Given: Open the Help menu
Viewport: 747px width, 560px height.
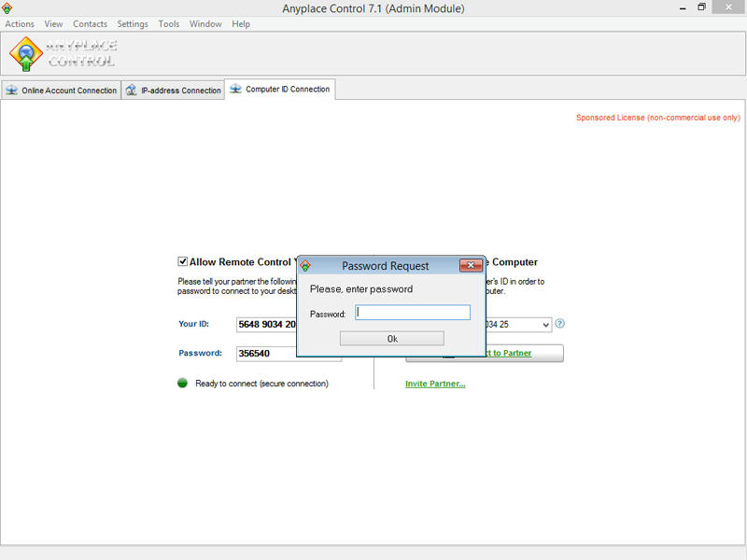Looking at the screenshot, I should (241, 24).
